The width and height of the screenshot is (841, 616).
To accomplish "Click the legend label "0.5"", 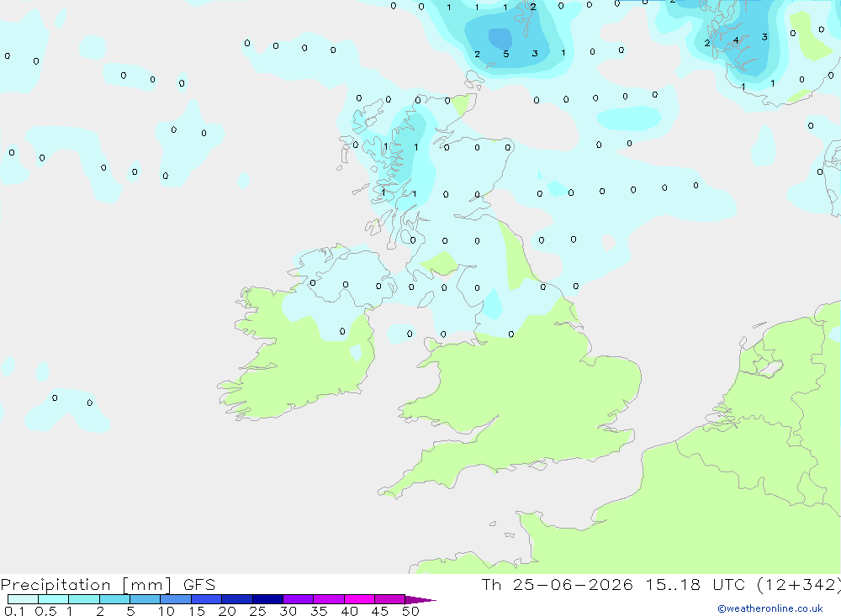I will coord(45,611).
